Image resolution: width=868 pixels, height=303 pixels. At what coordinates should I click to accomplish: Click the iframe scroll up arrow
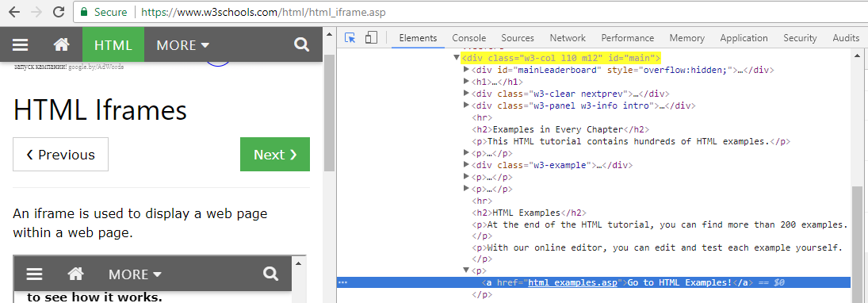coord(298,263)
